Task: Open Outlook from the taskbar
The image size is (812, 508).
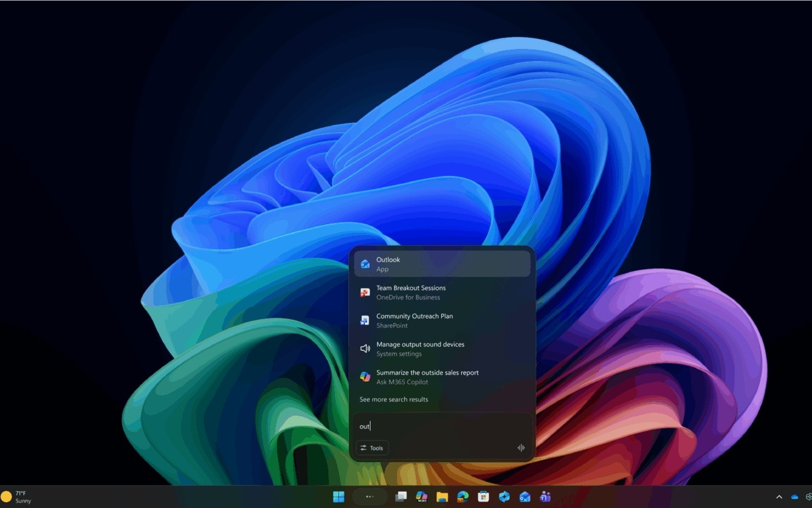Action: click(x=524, y=496)
